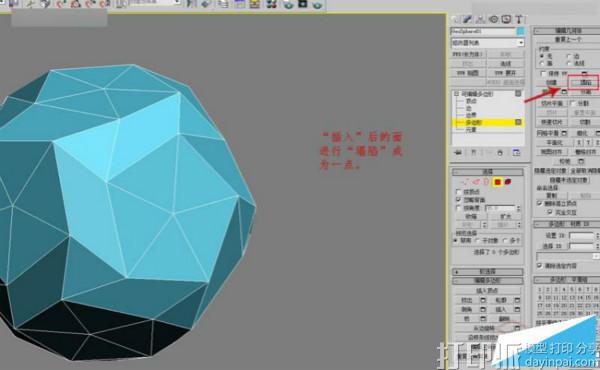This screenshot has height=370, width=600.
Task: Click the pin stack icon below modifier stack
Action: 458,152
